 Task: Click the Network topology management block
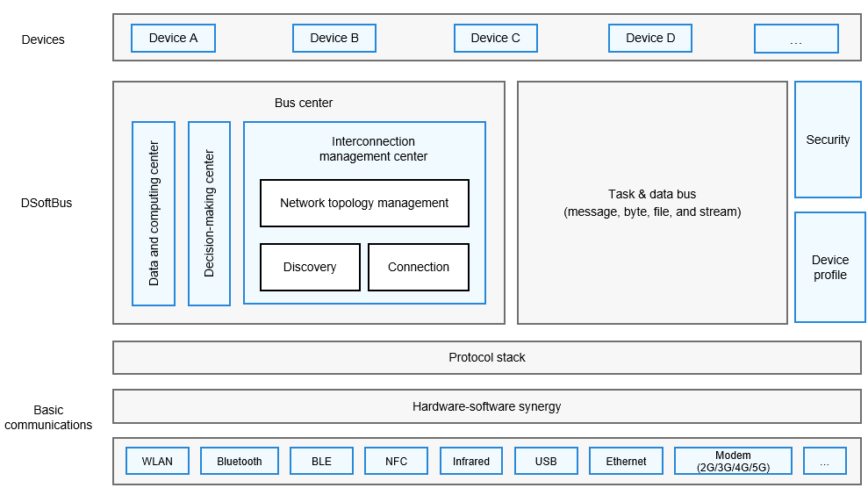(364, 203)
